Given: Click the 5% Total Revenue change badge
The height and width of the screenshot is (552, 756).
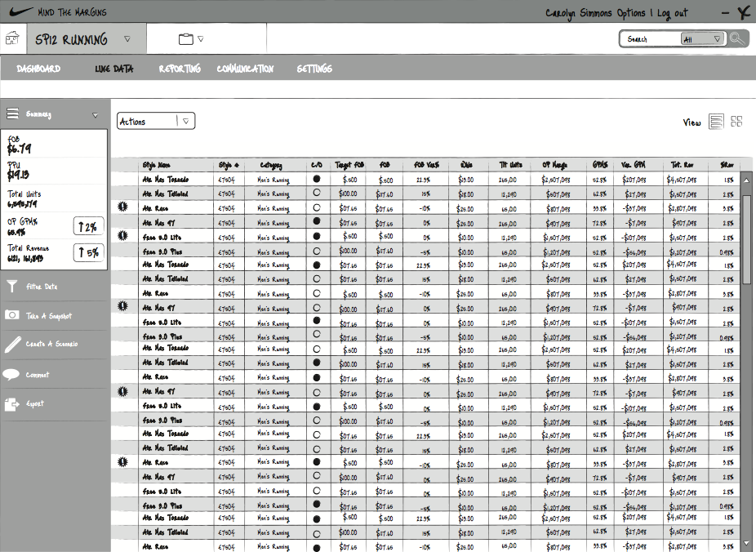Looking at the screenshot, I should pos(88,252).
